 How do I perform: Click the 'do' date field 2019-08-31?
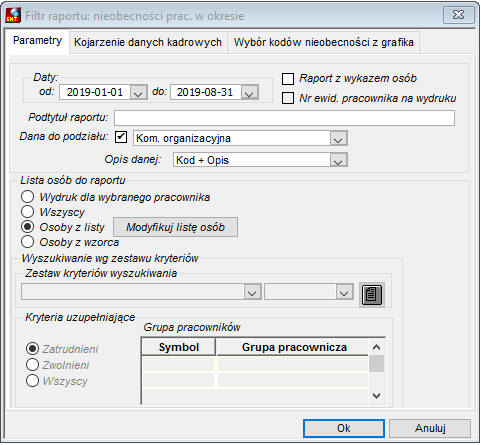point(206,92)
